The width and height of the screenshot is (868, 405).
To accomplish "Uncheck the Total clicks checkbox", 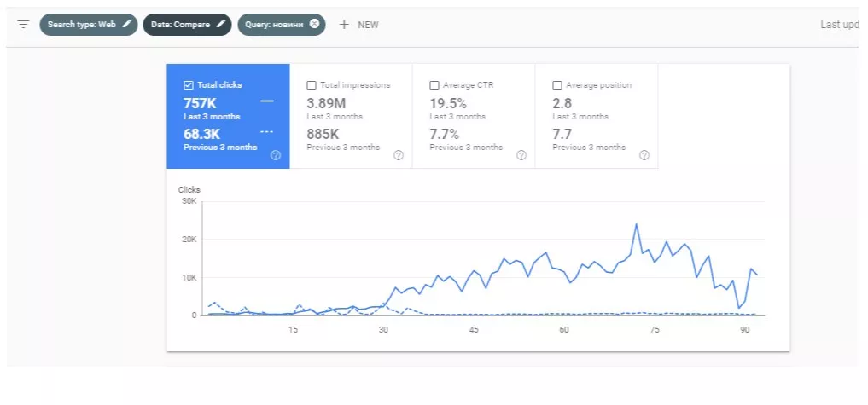I will click(189, 85).
